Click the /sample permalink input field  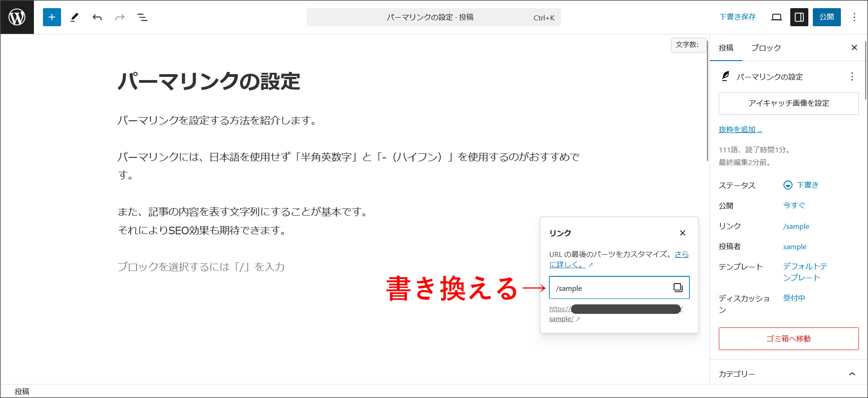point(610,288)
